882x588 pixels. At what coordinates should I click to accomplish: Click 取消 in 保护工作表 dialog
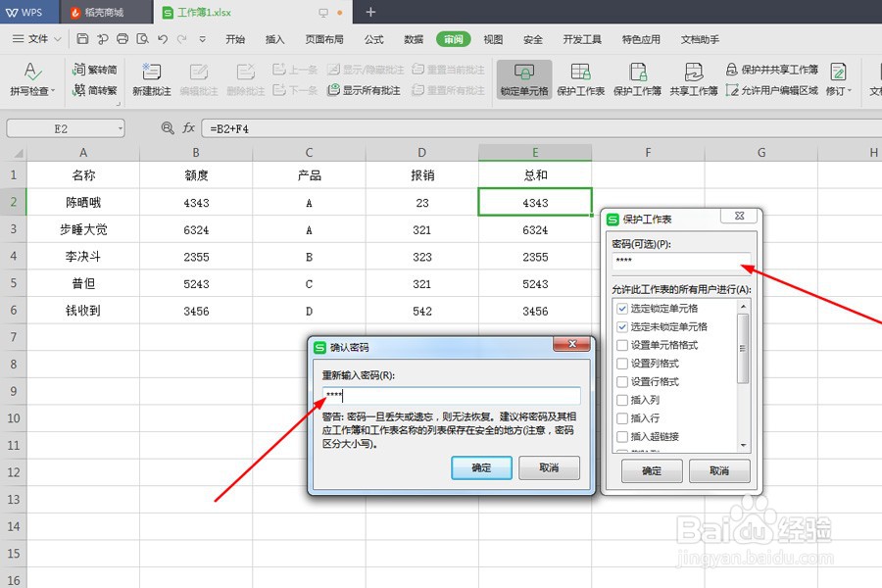(719, 471)
